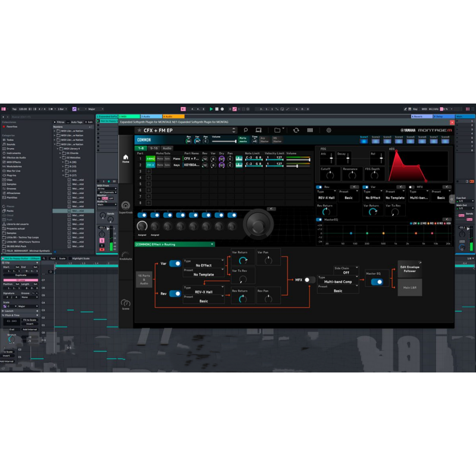This screenshot has width=476, height=476.
Task: Toggle the MasterEQ switch above EQ graph
Action: (319, 220)
